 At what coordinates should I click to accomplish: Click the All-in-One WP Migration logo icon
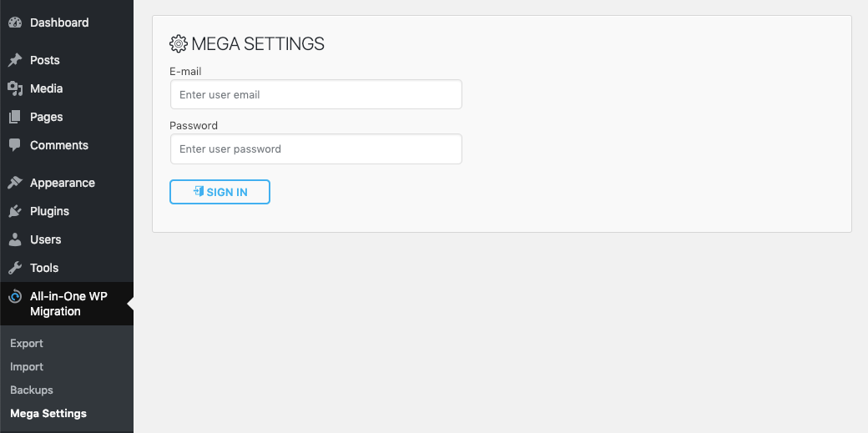coord(15,296)
